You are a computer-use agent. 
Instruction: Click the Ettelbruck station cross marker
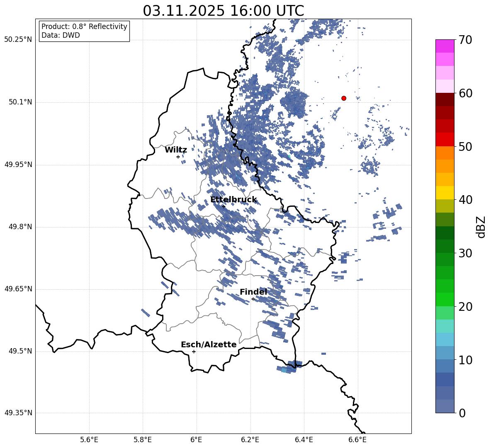tap(224, 206)
